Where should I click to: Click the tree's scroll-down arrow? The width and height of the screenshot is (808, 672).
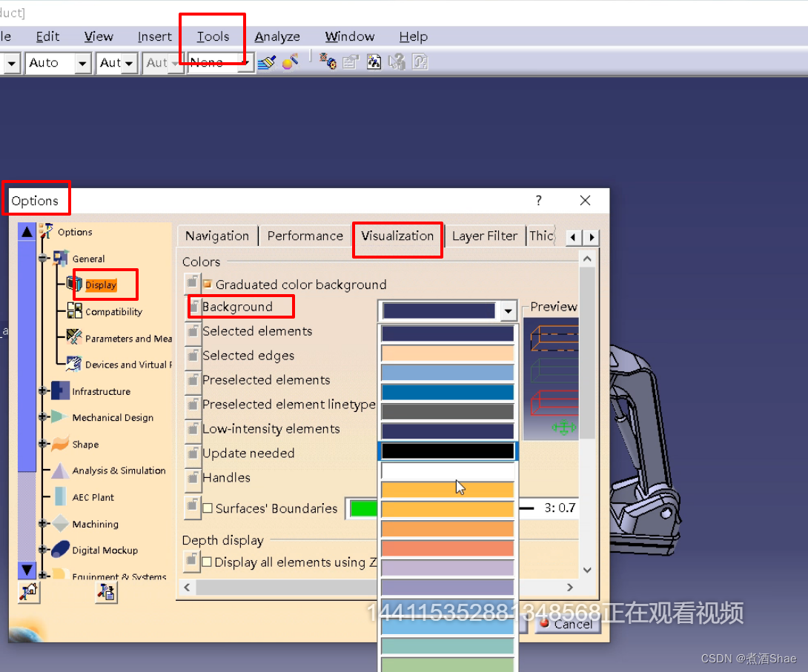point(27,570)
